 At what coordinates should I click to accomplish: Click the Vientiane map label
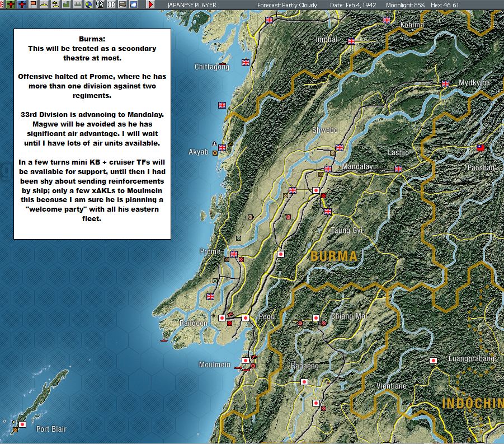pyautogui.click(x=392, y=386)
